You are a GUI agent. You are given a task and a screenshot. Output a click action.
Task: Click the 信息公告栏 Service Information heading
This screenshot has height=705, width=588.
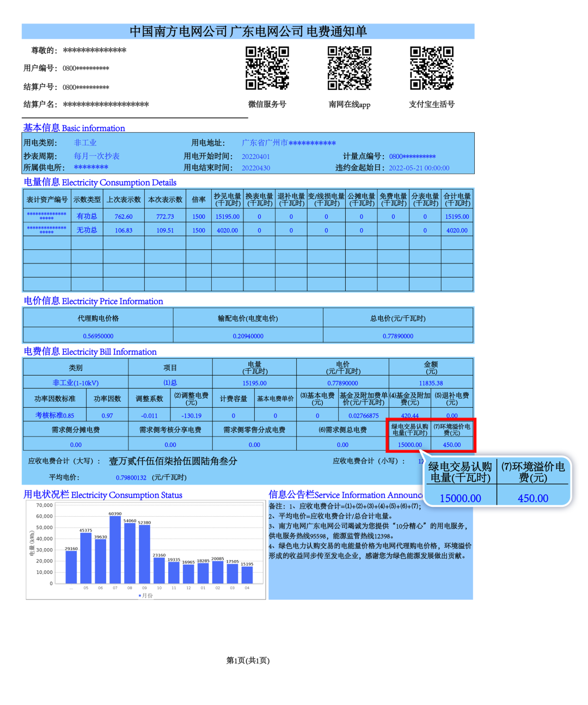pos(345,495)
